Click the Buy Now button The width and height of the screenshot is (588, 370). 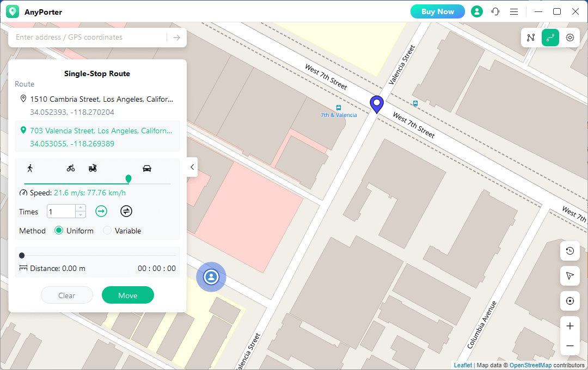437,11
